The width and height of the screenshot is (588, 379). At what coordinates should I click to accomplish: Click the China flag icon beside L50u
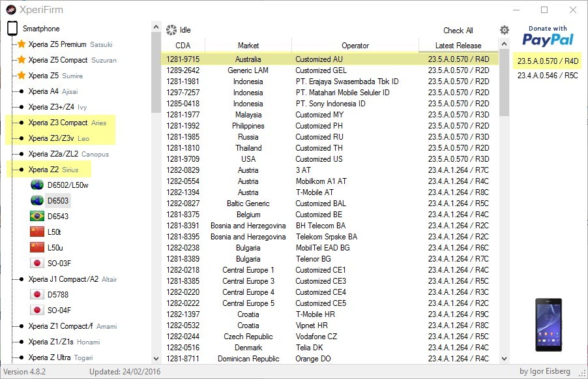(37, 247)
